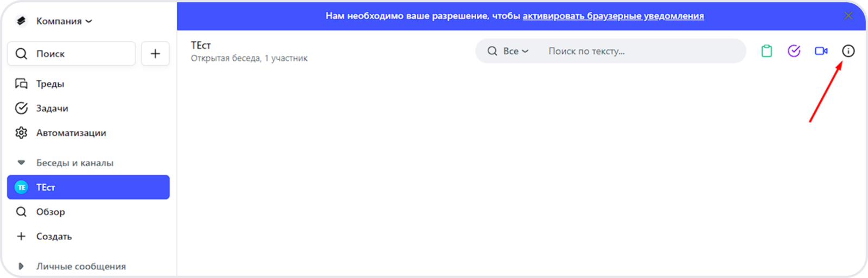The height and width of the screenshot is (278, 868).
Task: Click magnifier icon in text search bar
Action: tap(492, 51)
